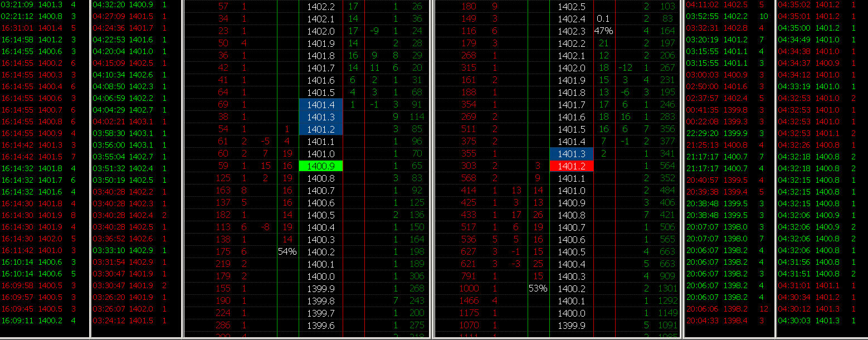This screenshot has height=340, width=868.
Task: Select the 53% ratio label
Action: click(x=538, y=288)
